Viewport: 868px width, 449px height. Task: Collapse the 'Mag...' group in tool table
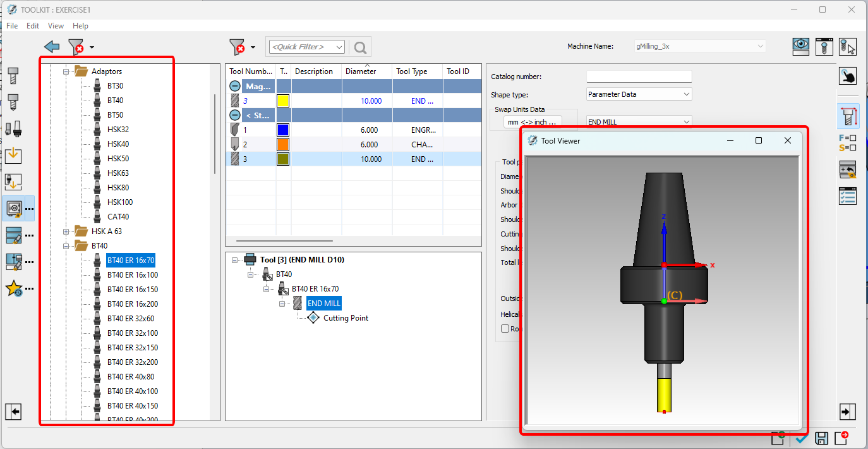click(x=234, y=86)
